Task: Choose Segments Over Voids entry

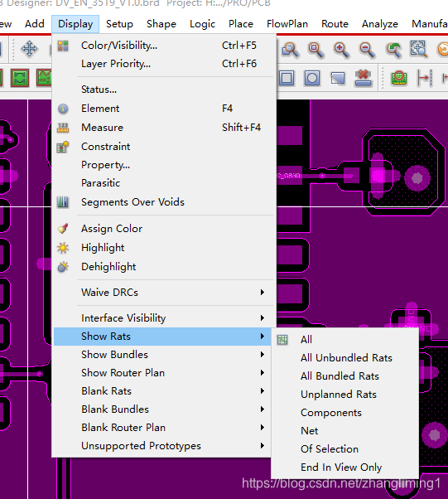Action: [x=164, y=202]
